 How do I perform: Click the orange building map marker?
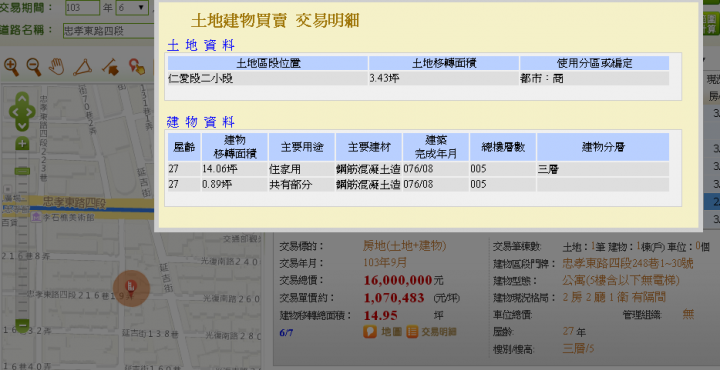(x=131, y=288)
